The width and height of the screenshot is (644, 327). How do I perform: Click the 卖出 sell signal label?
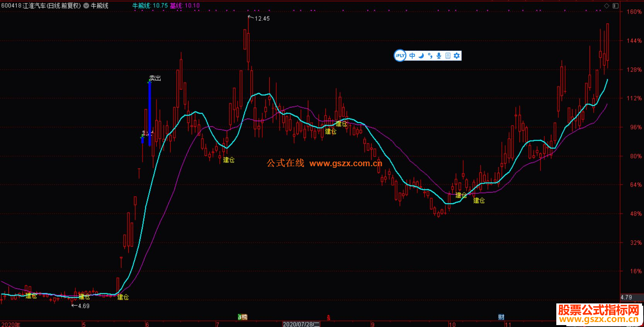[155, 78]
